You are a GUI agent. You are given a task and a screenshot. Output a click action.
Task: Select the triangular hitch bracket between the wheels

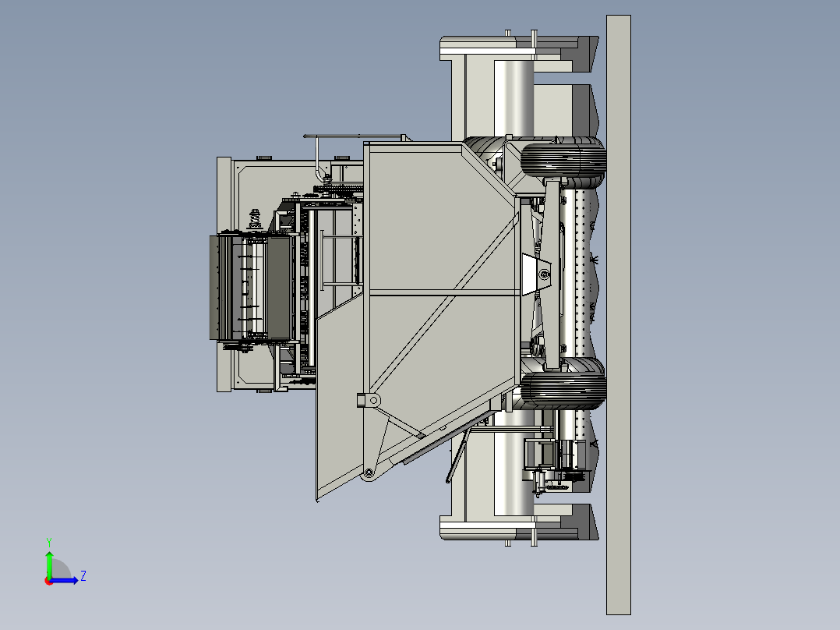(537, 274)
